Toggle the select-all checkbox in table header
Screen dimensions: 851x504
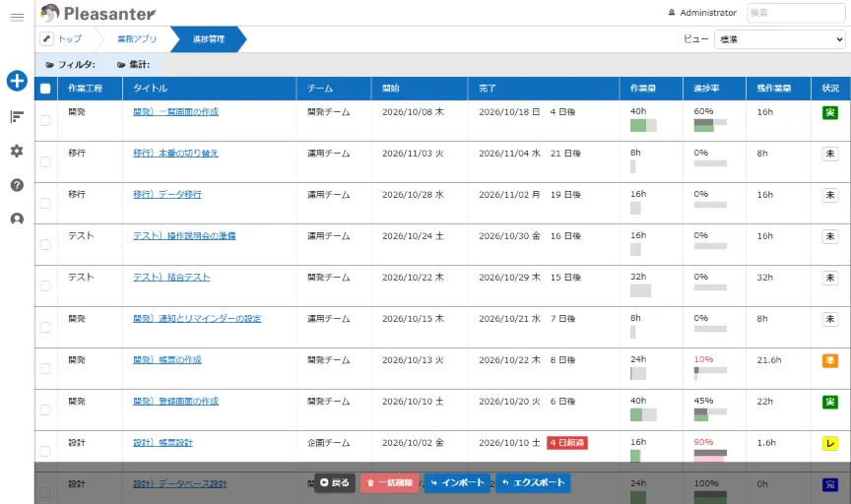45,89
